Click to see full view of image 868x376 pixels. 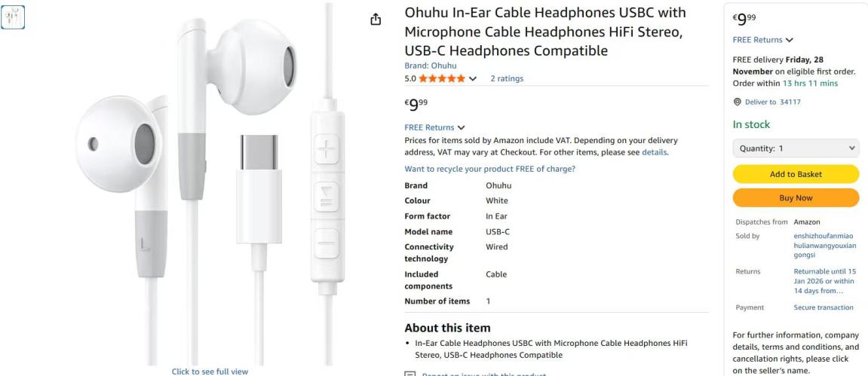(210, 371)
